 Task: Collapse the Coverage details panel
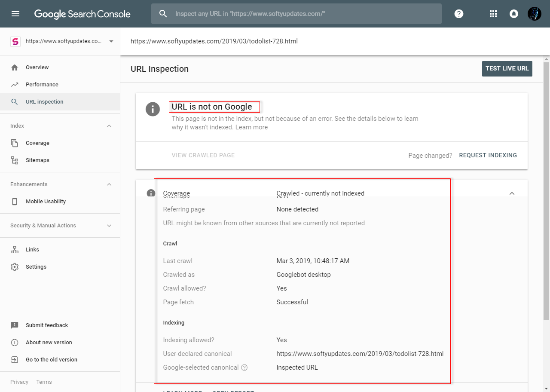click(x=512, y=193)
